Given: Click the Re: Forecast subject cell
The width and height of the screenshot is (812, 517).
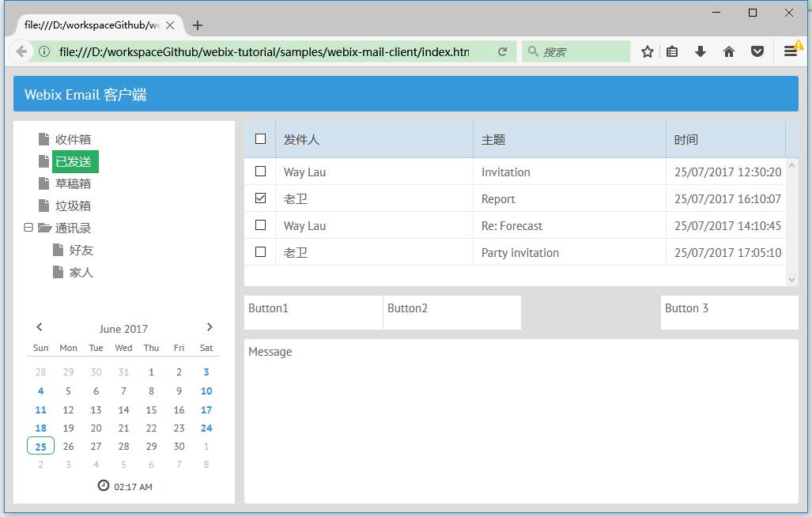Looking at the screenshot, I should pos(569,225).
